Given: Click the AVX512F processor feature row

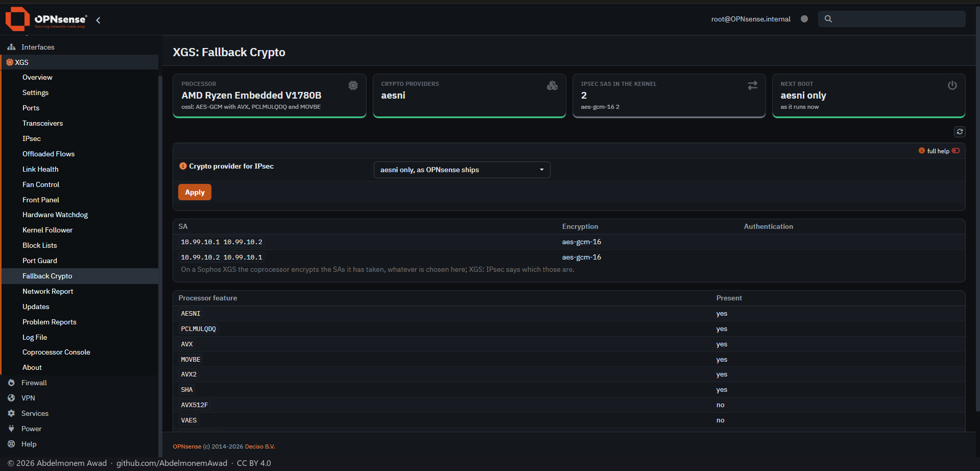Looking at the screenshot, I should coord(569,405).
